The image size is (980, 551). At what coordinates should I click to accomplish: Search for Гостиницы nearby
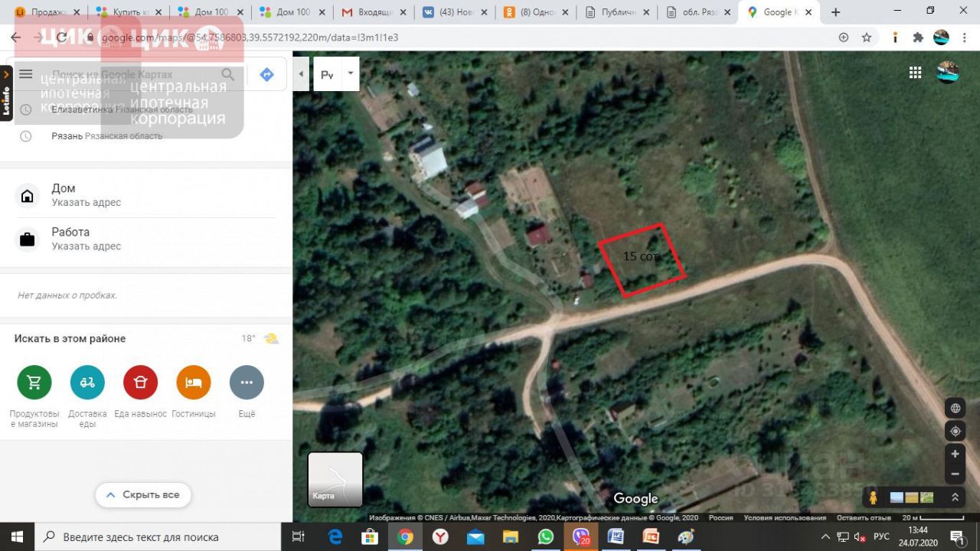(x=194, y=392)
